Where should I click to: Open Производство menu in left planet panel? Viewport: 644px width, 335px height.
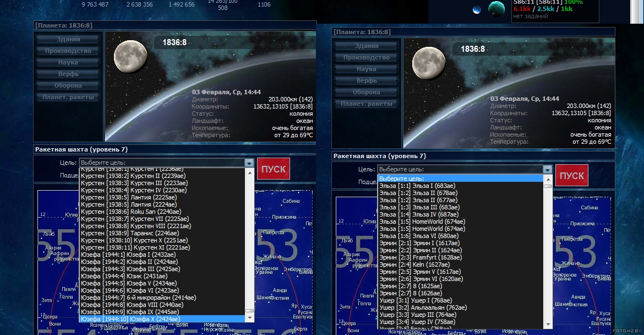[x=68, y=51]
